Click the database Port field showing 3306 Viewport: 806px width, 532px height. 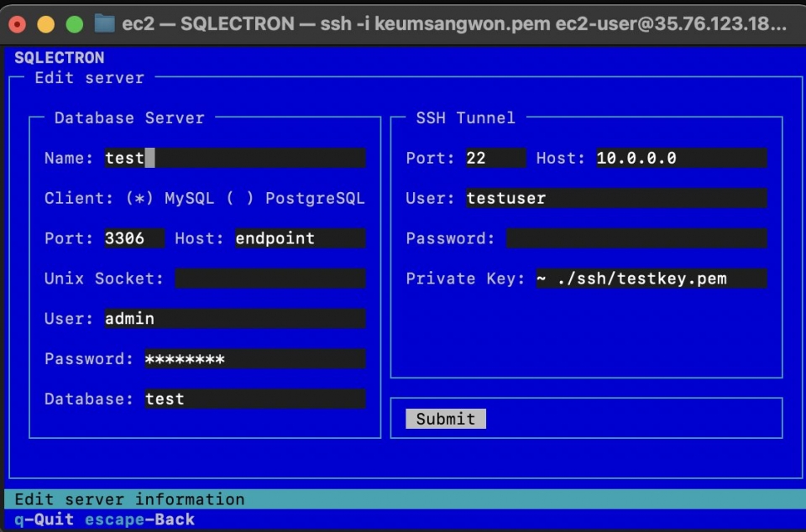[134, 238]
